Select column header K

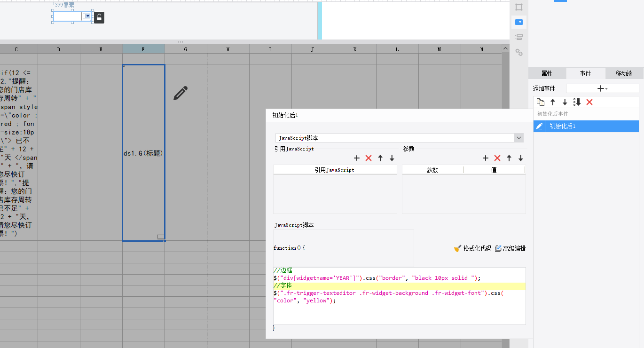(355, 49)
